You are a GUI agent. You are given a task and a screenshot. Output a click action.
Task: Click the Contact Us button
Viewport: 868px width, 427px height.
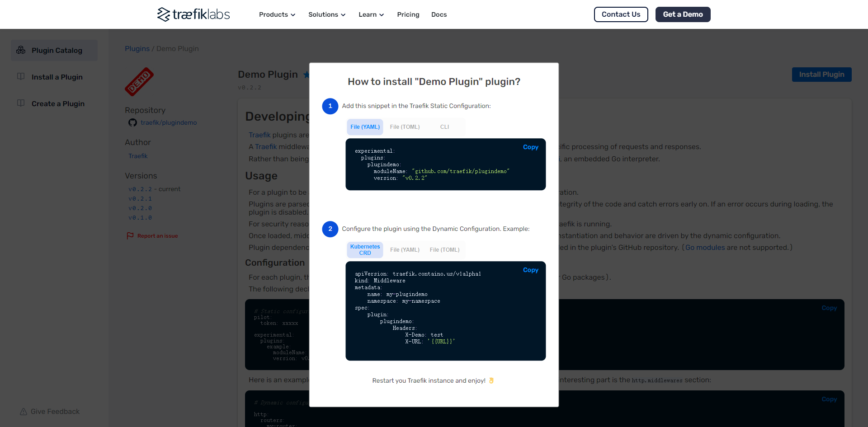click(x=621, y=14)
